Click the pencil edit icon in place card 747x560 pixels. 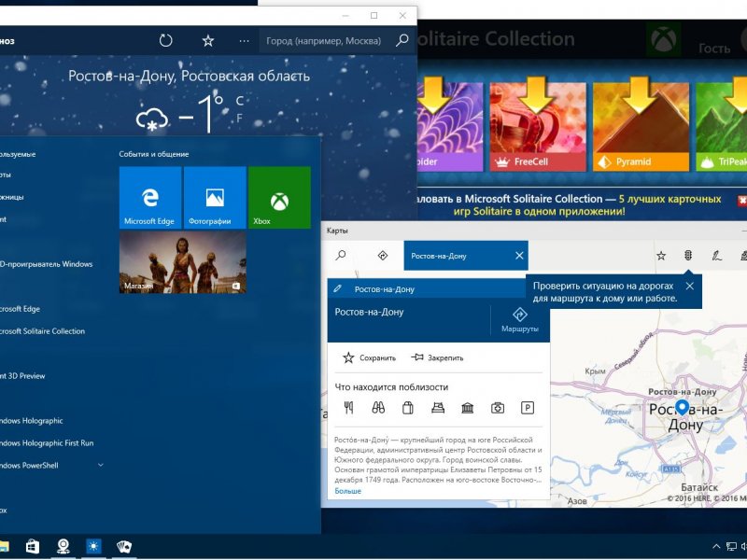(x=338, y=288)
